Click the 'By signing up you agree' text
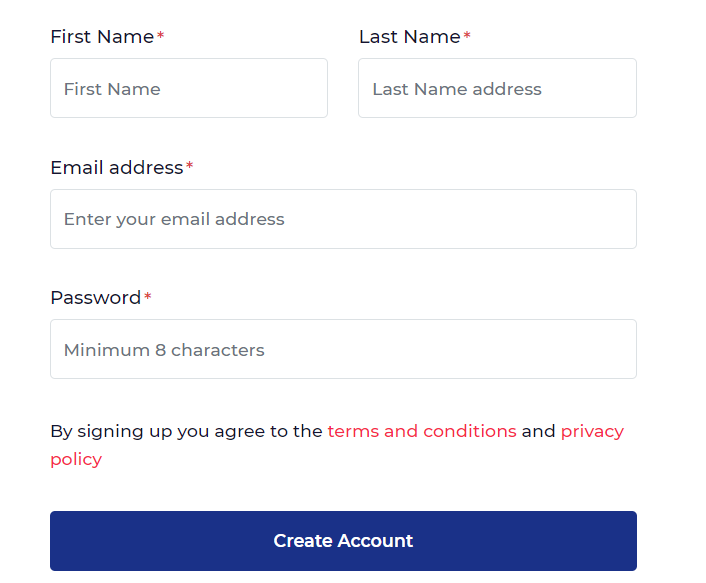706x583 pixels. [x=186, y=431]
